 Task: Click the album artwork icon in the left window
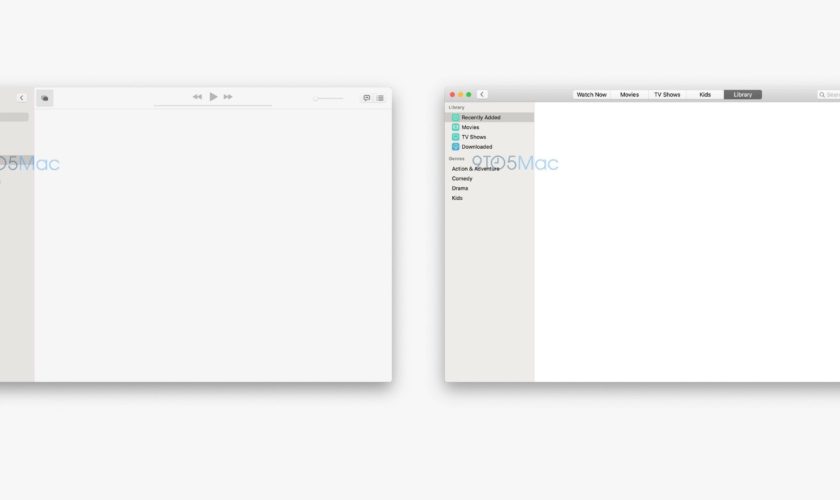tap(45, 98)
